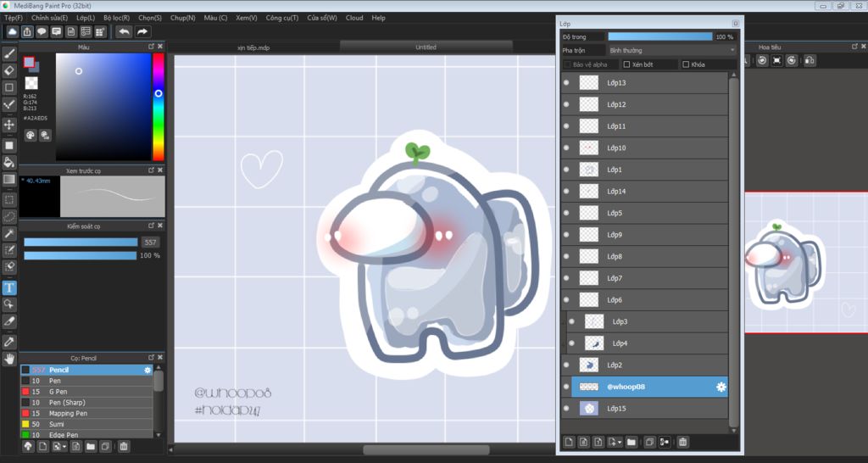Delete brush with trash icon in brush panel
The image size is (868, 463).
click(124, 446)
